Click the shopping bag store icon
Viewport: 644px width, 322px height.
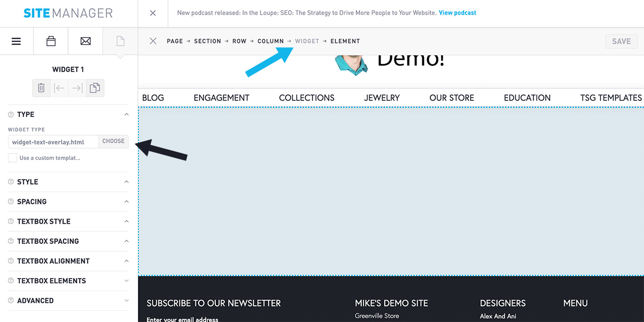[x=51, y=41]
